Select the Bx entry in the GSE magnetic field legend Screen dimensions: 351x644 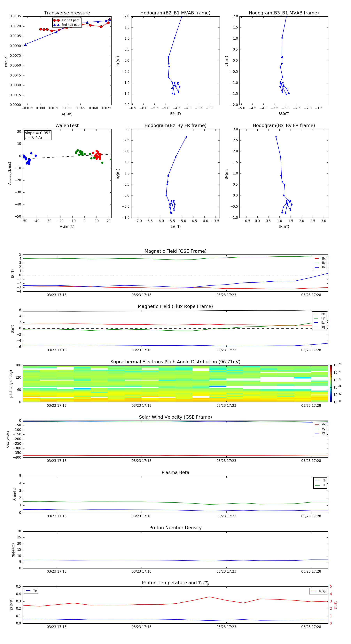[x=320, y=259]
